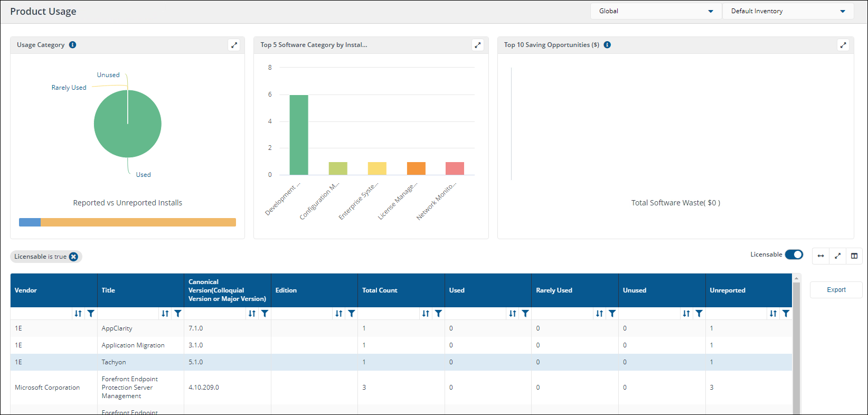This screenshot has height=415, width=868.
Task: Sort the Unreported column
Action: [x=773, y=314]
